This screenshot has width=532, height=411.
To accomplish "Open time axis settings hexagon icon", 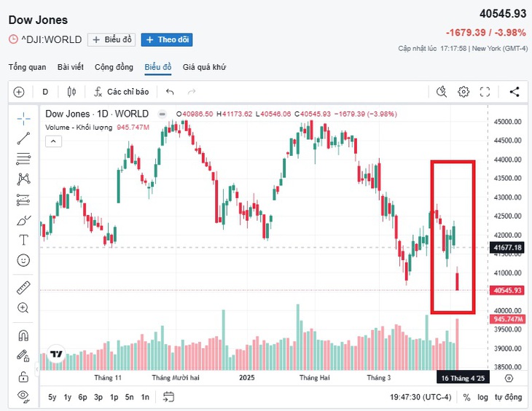I will tap(509, 378).
